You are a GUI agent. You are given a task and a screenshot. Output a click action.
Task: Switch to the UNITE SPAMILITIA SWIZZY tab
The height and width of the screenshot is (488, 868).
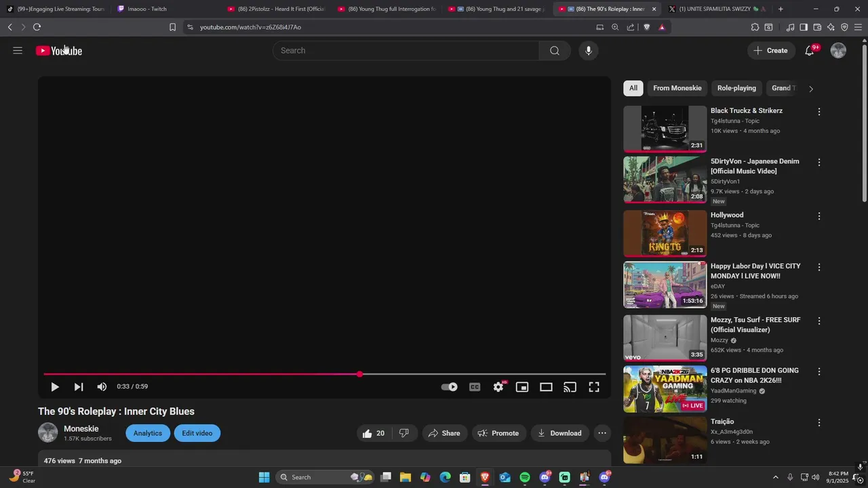tap(717, 9)
